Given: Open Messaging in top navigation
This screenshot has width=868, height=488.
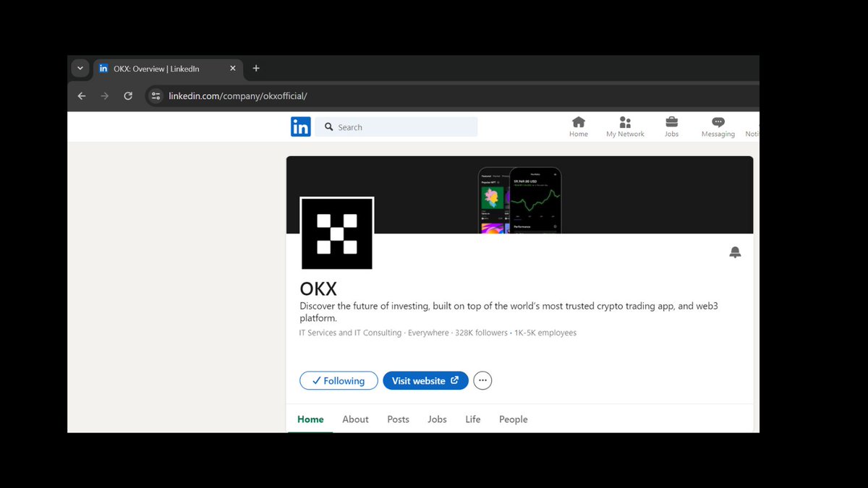Looking at the screenshot, I should (718, 127).
